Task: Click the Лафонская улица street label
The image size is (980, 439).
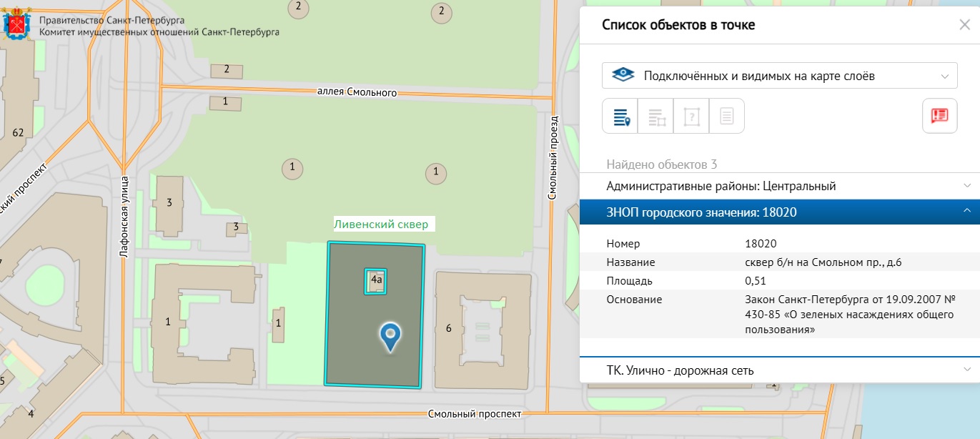Action: point(124,217)
